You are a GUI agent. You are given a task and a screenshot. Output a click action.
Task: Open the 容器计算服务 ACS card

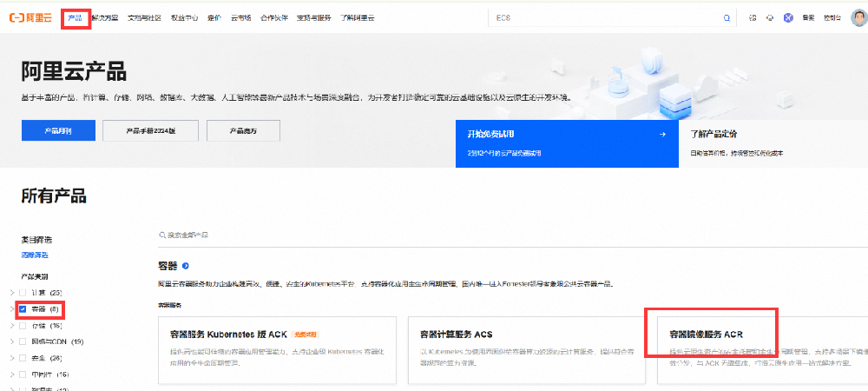click(527, 350)
